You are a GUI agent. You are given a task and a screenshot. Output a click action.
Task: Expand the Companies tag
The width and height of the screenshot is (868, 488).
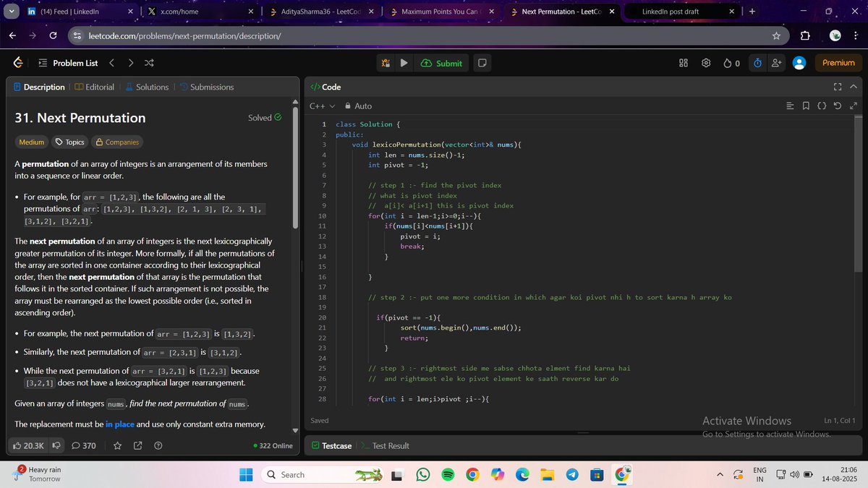click(x=117, y=142)
